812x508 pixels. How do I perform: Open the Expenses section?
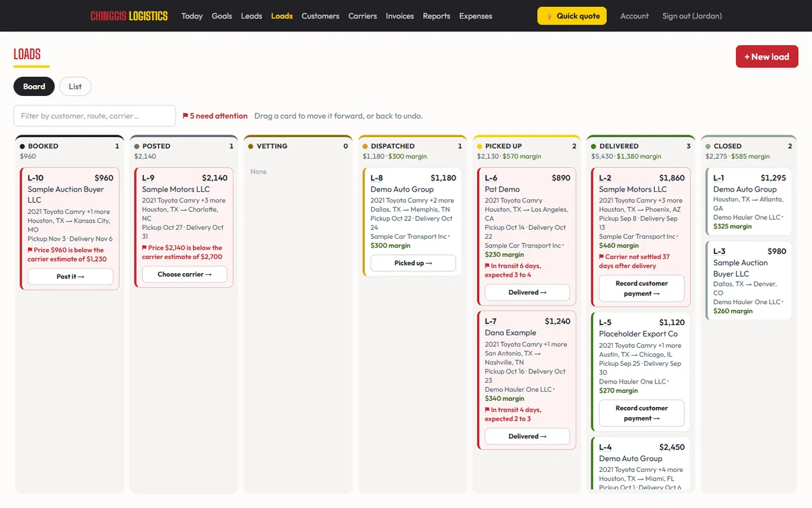[476, 16]
